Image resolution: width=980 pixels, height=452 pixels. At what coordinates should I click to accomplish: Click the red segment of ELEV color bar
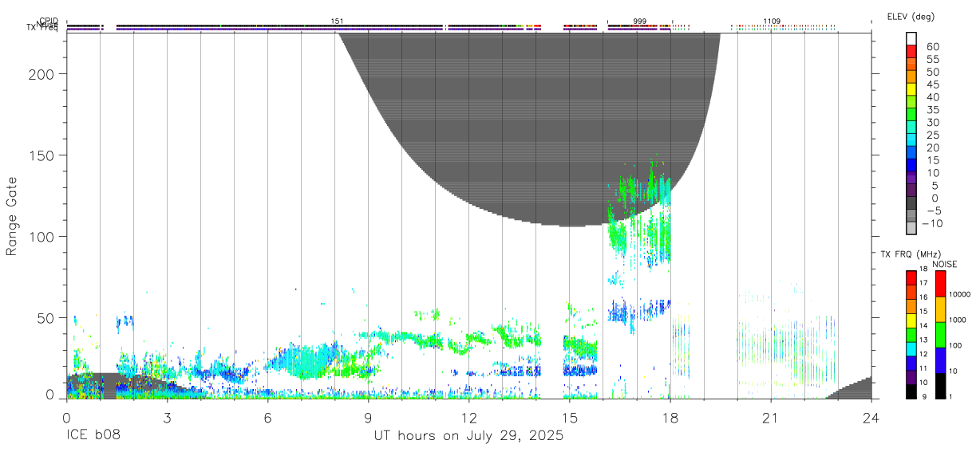coord(911,52)
